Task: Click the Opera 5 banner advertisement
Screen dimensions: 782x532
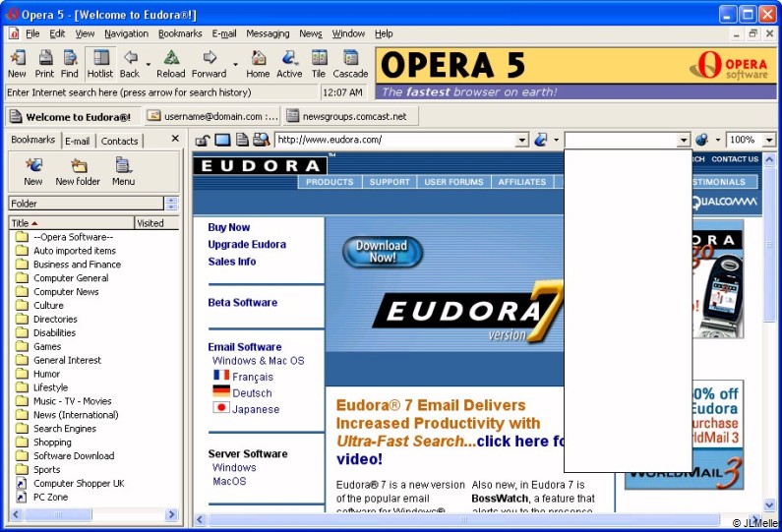Action: pyautogui.click(x=576, y=74)
